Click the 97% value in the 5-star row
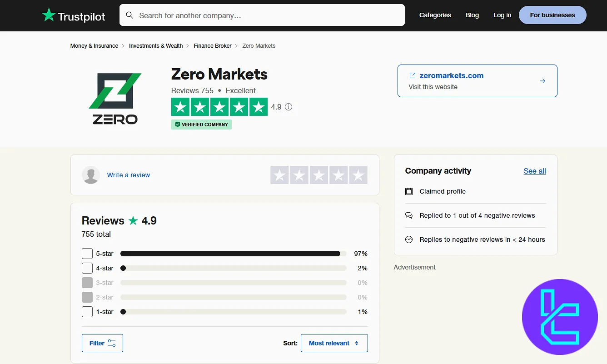 361,254
